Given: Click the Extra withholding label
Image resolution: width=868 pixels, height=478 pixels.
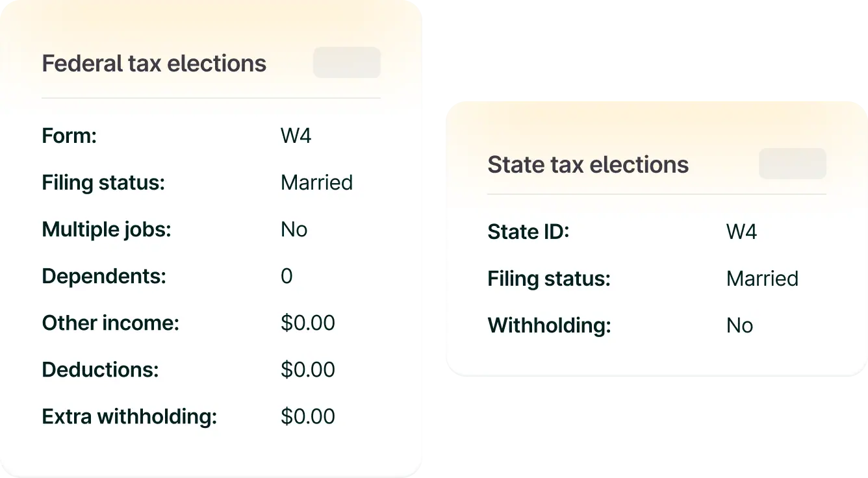Looking at the screenshot, I should (x=129, y=417).
